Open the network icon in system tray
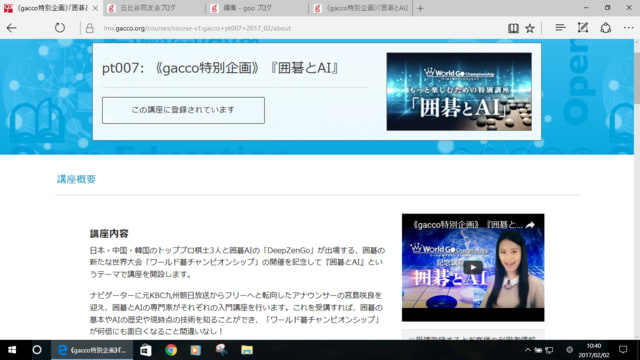 [549, 350]
